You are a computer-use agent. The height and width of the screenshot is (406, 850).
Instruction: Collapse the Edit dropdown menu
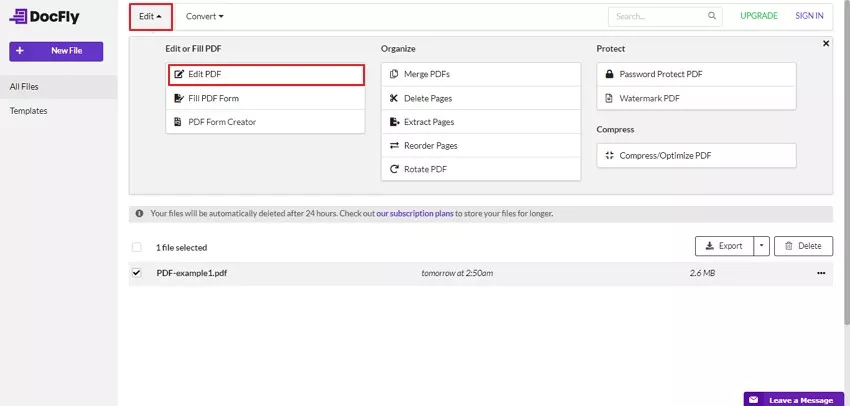[150, 16]
